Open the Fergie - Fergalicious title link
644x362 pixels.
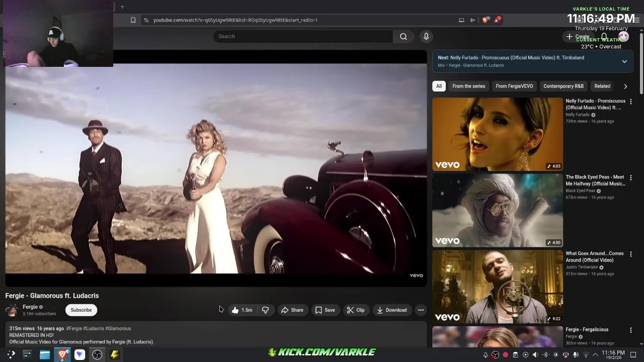tap(587, 330)
